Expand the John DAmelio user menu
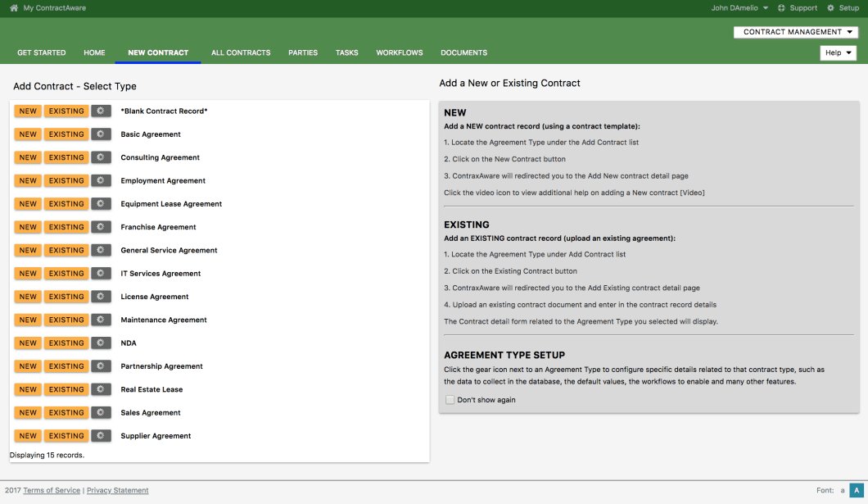The height and width of the screenshot is (504, 868). (739, 7)
